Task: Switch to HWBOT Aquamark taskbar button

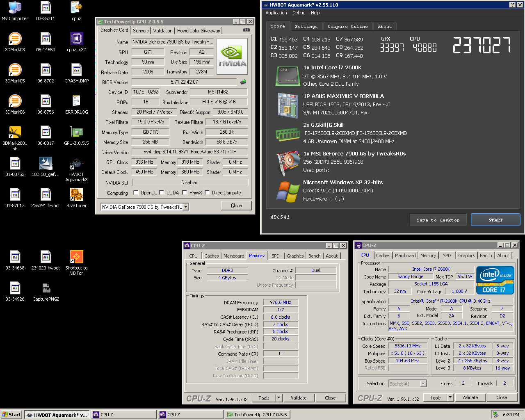Action: (x=57, y=415)
